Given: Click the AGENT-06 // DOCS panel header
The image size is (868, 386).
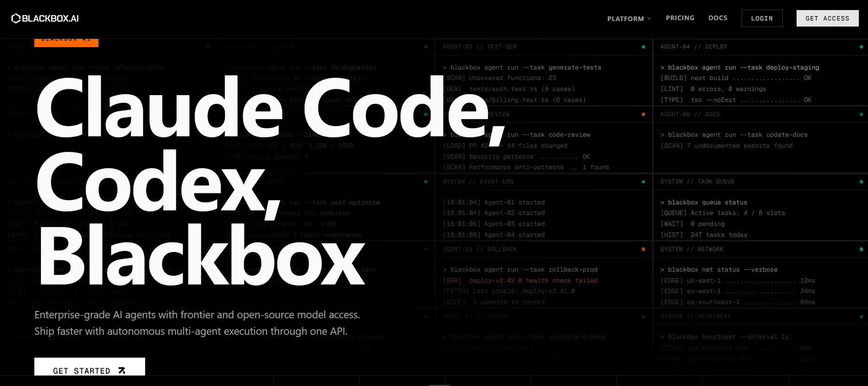Looking at the screenshot, I should click(x=690, y=114).
